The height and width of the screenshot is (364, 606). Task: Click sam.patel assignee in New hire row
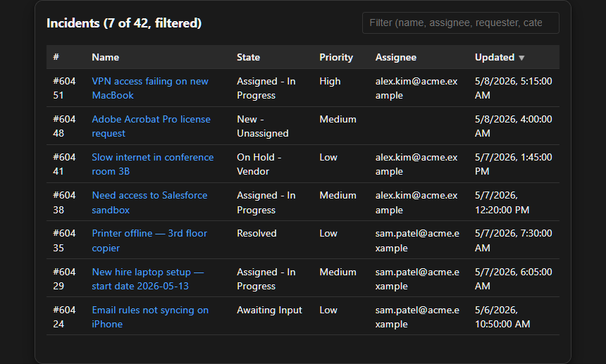pyautogui.click(x=417, y=279)
